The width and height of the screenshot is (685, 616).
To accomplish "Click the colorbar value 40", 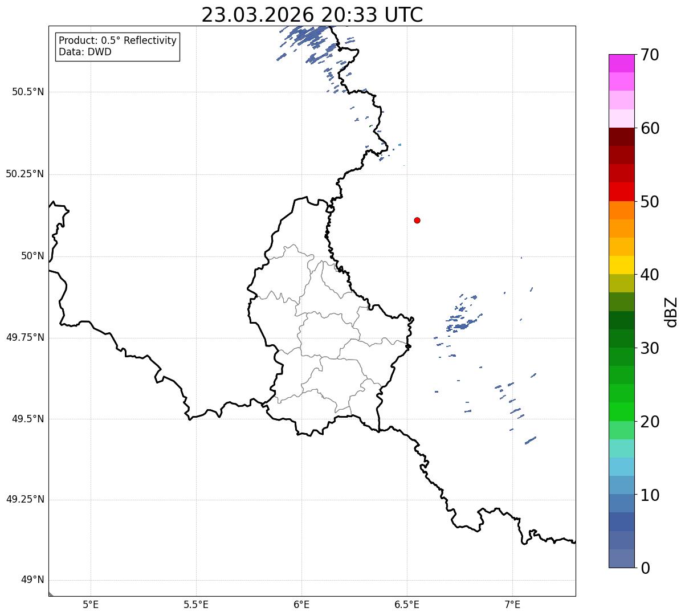I will [x=650, y=275].
